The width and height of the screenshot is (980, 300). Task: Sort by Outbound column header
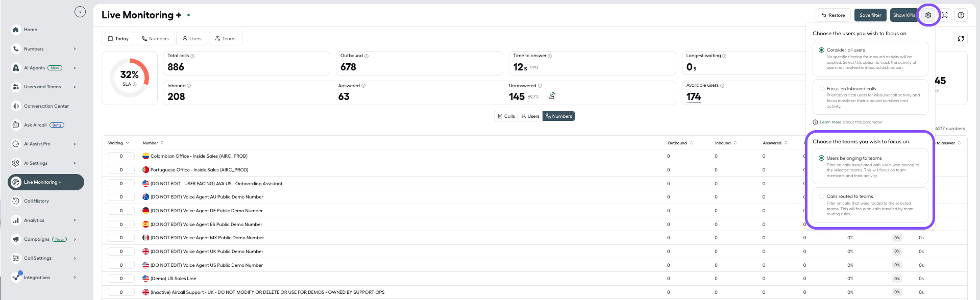pyautogui.click(x=680, y=143)
